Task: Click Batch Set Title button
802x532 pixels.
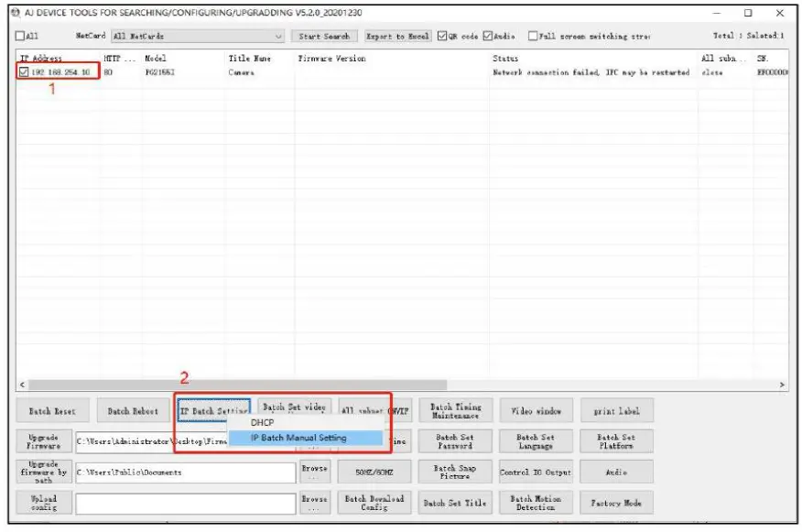Action: [455, 503]
